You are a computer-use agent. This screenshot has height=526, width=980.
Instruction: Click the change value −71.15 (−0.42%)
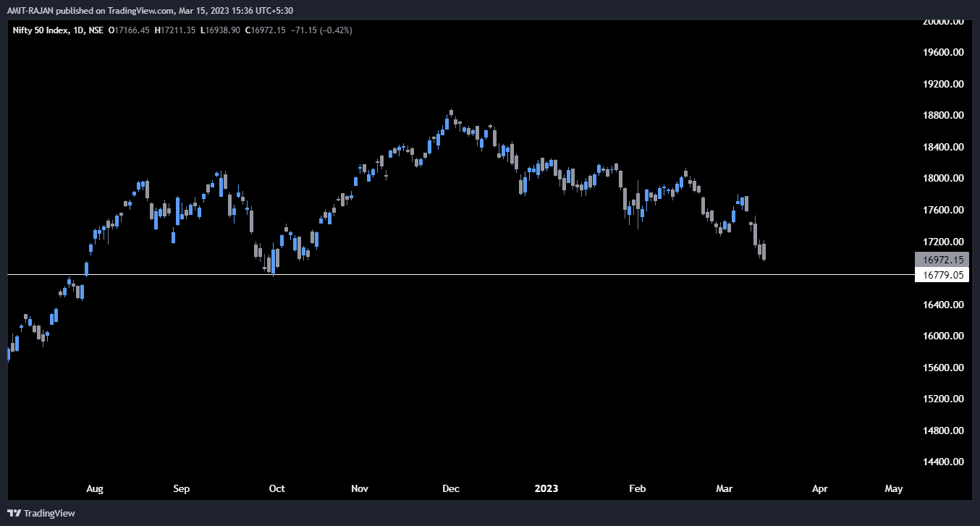pos(321,30)
